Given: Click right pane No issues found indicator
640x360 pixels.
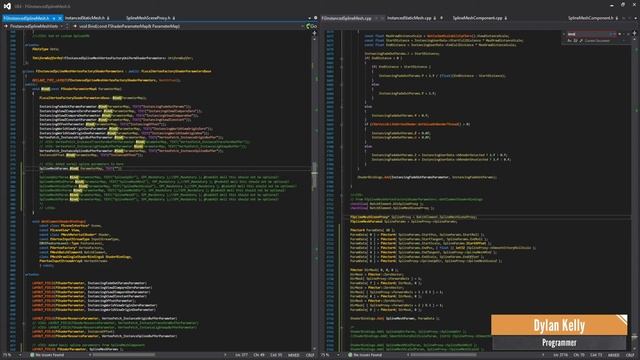Looking at the screenshot, I should [365, 355].
